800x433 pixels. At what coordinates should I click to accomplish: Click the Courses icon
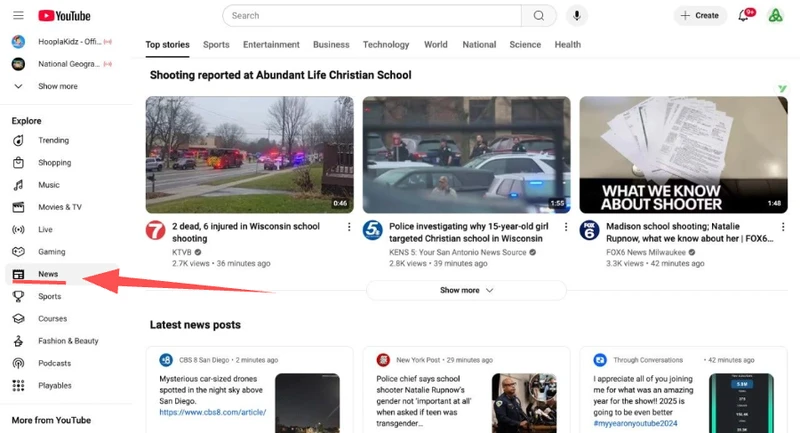click(18, 319)
